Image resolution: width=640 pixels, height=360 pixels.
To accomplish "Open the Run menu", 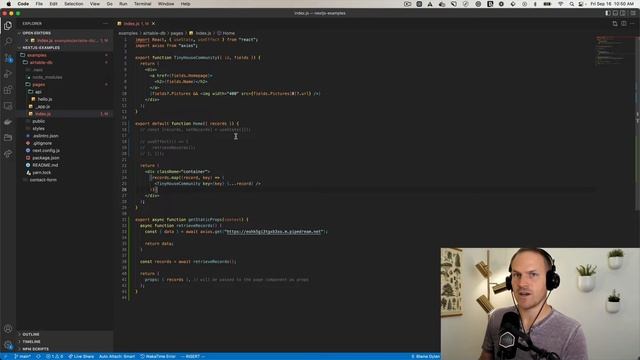I will pyautogui.click(x=123, y=4).
